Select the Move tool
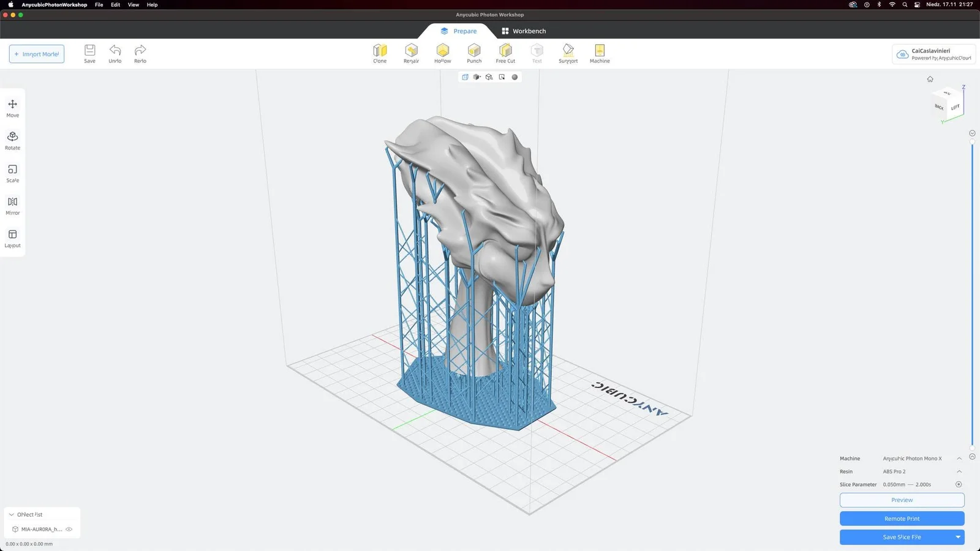 click(x=12, y=108)
